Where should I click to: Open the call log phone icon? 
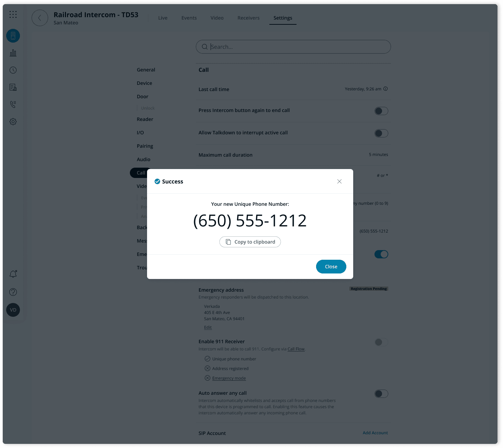[x=13, y=104]
